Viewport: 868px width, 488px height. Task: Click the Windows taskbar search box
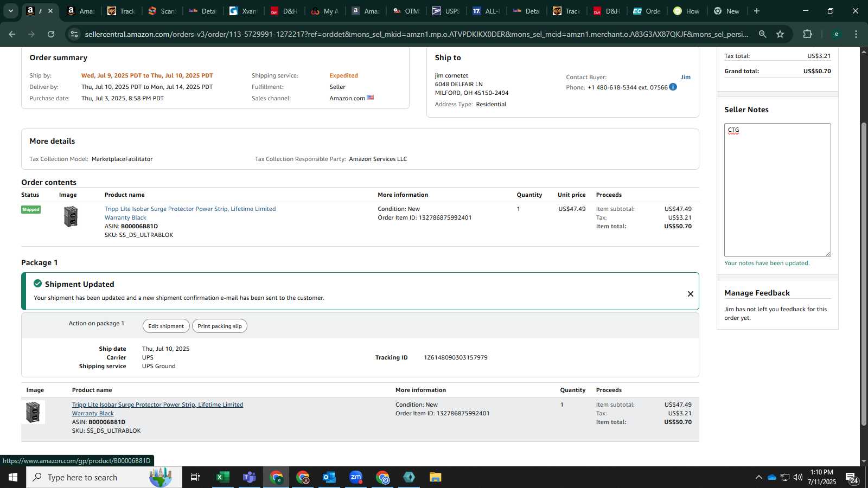(x=104, y=477)
